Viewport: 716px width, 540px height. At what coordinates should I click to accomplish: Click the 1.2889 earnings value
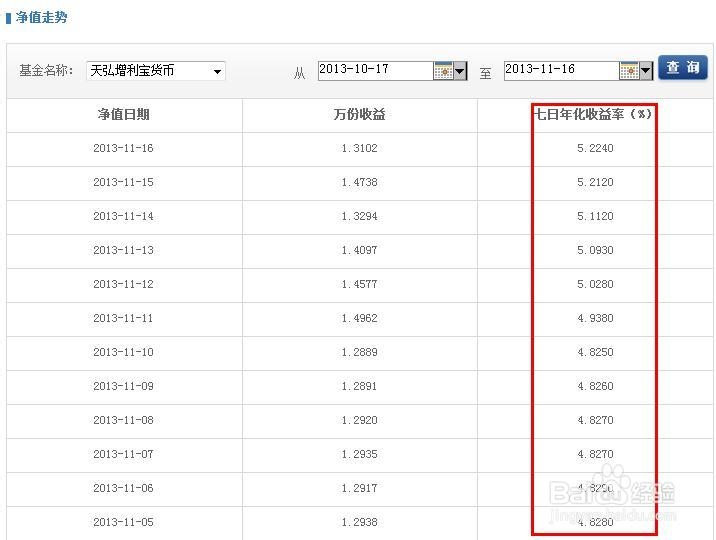tap(359, 352)
